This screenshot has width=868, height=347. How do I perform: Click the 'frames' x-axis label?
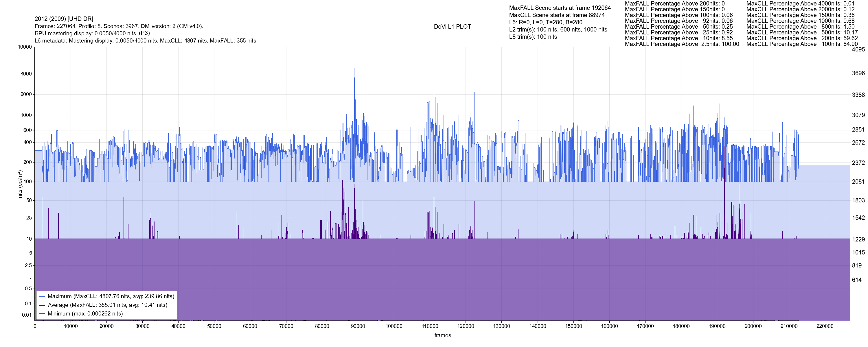442,335
